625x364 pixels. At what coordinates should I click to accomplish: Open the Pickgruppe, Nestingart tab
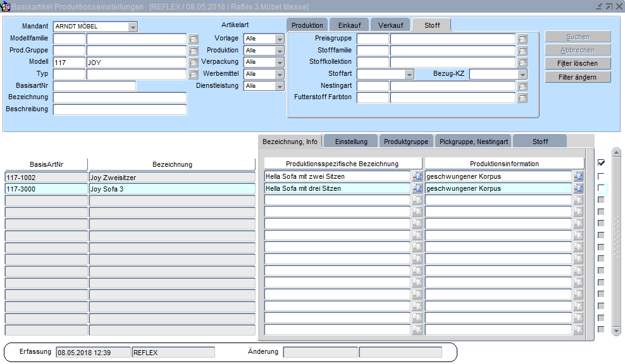pyautogui.click(x=473, y=142)
